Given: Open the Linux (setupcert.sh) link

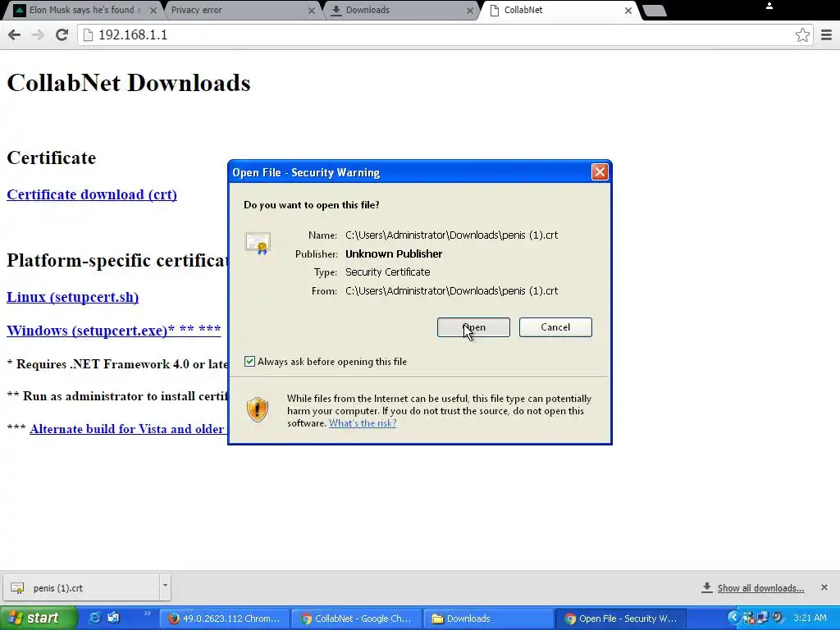Looking at the screenshot, I should [x=72, y=297].
